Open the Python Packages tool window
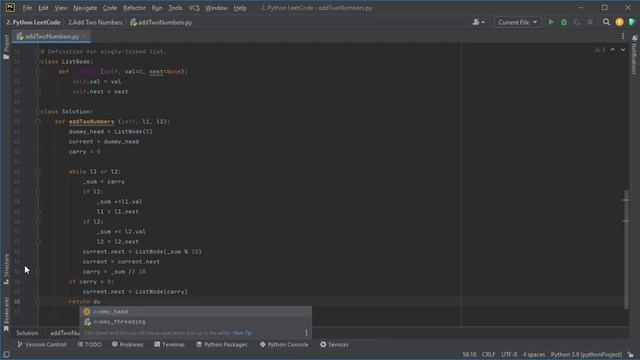The height and width of the screenshot is (360, 640). pyautogui.click(x=222, y=345)
